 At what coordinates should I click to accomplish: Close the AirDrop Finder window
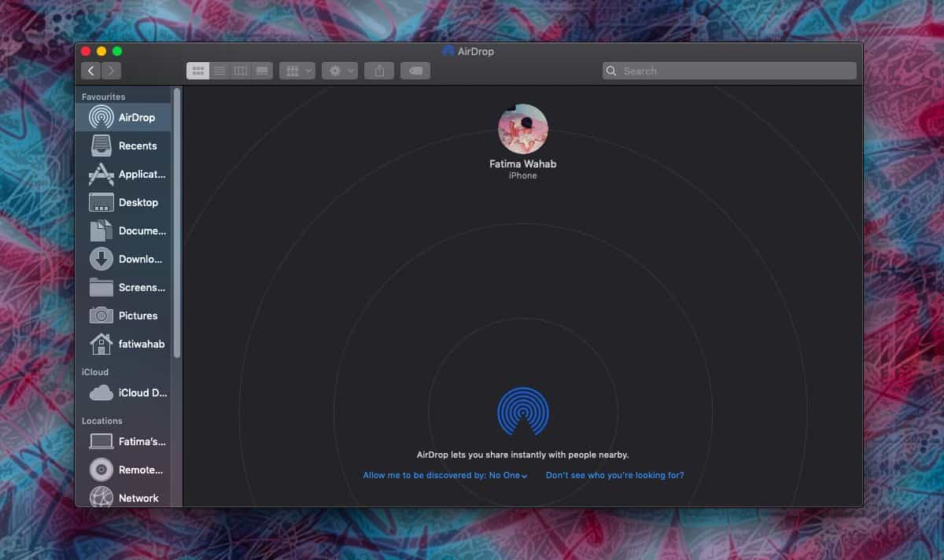pos(86,51)
